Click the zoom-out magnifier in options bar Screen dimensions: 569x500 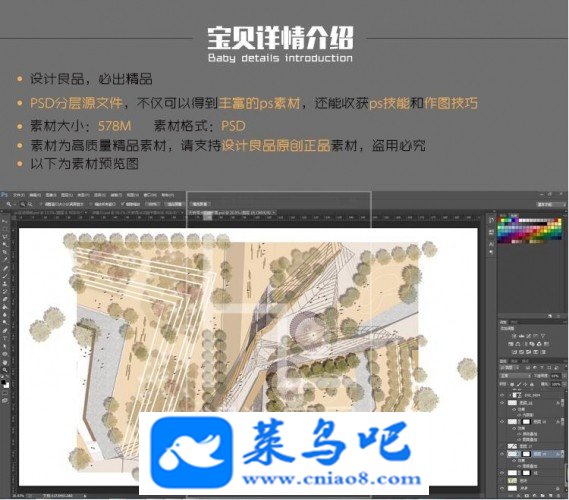[30, 204]
